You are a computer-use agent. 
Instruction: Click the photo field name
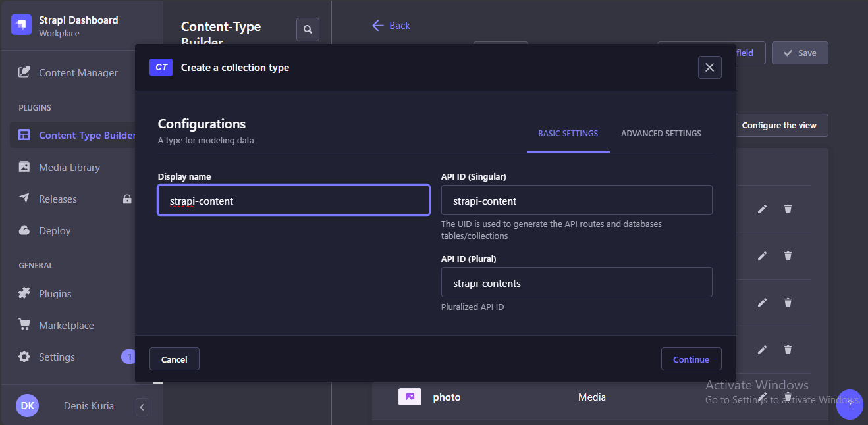pyautogui.click(x=447, y=397)
